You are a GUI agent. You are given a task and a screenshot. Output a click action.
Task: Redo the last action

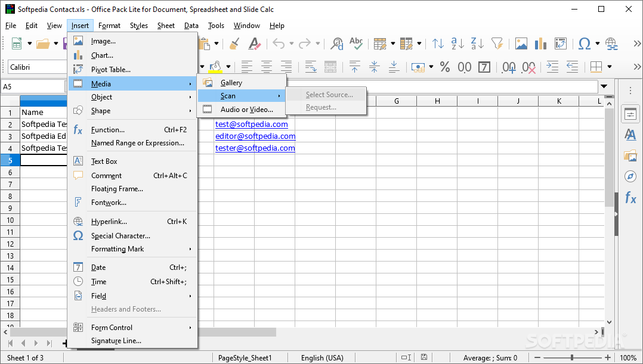click(x=305, y=43)
